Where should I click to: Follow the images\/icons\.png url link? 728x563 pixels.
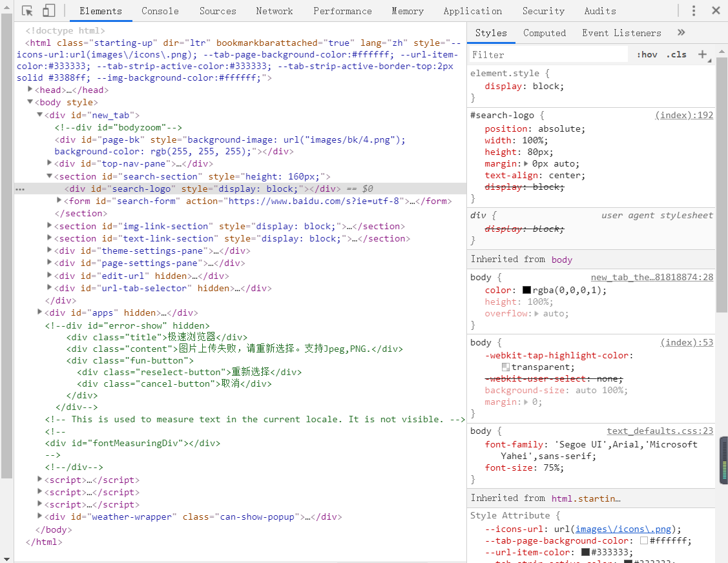623,529
